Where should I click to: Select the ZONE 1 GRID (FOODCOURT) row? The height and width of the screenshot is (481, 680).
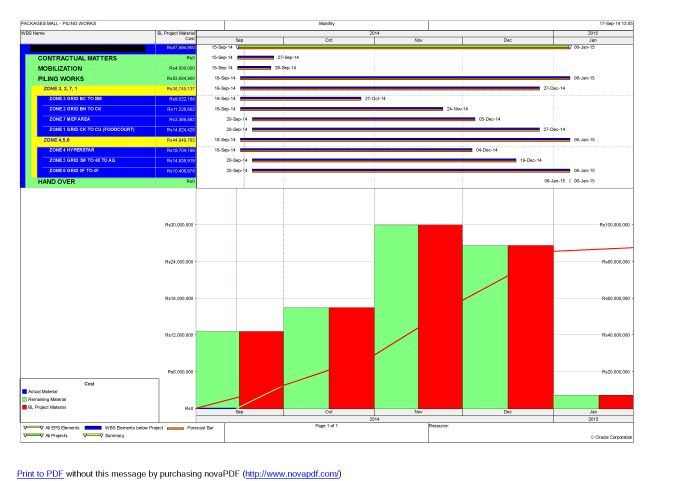(x=116, y=130)
